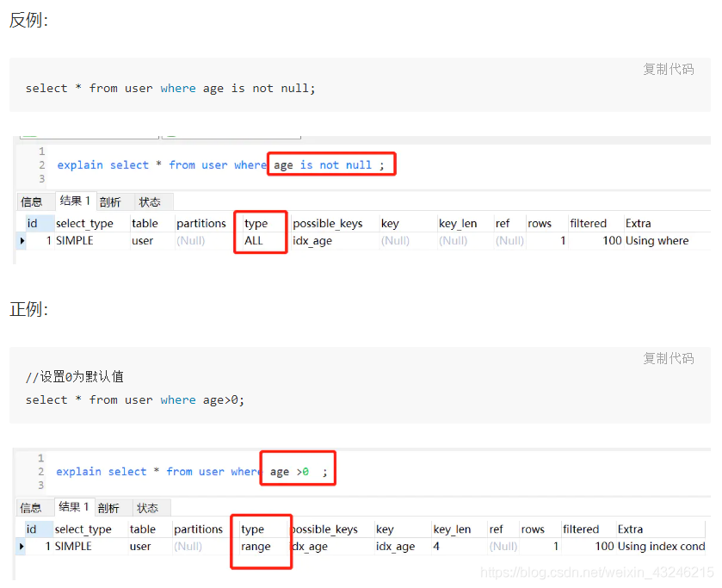Click '(Null)' partitions cell in upper grid

point(191,240)
